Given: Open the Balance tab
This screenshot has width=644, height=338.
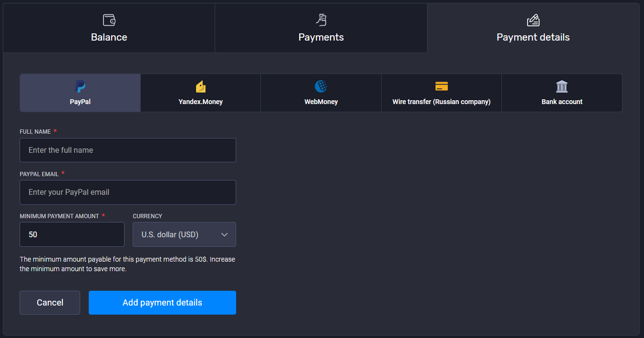Looking at the screenshot, I should click(x=109, y=28).
